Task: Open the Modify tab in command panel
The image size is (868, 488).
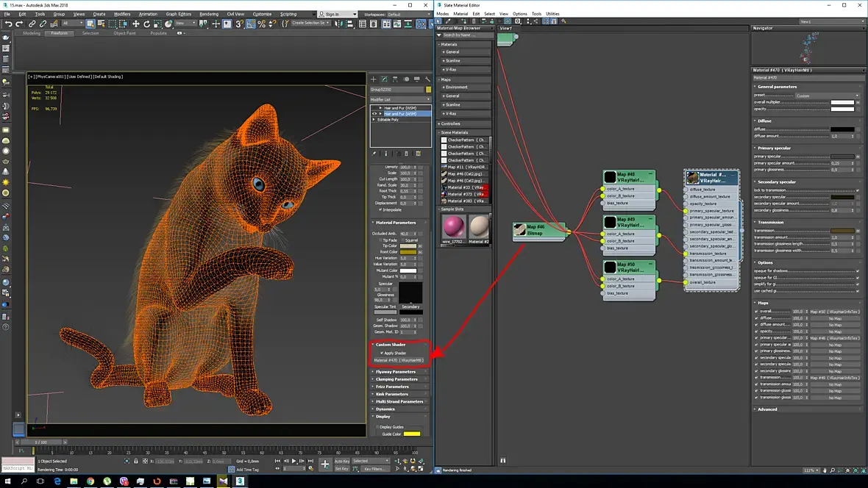Action: [384, 79]
